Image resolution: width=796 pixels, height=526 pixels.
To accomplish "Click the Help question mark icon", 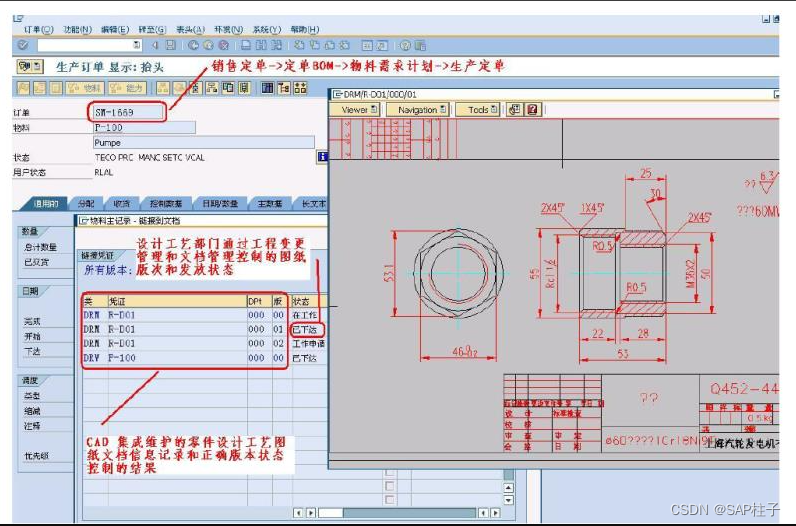I will (405, 46).
